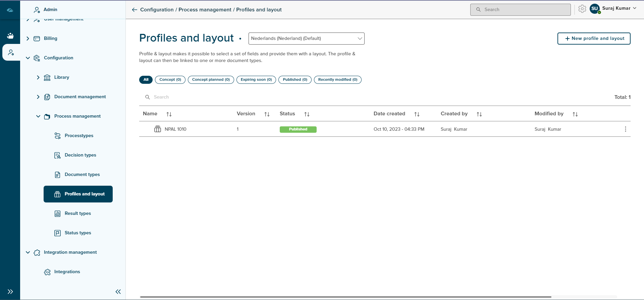Collapse sidebar with double left chevron
The image size is (644, 300).
click(x=118, y=292)
